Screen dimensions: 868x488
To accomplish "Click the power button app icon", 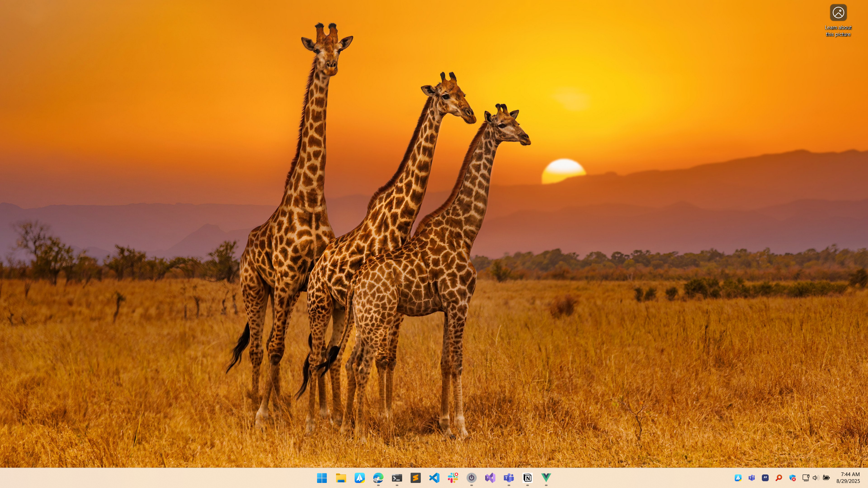I will click(x=471, y=478).
